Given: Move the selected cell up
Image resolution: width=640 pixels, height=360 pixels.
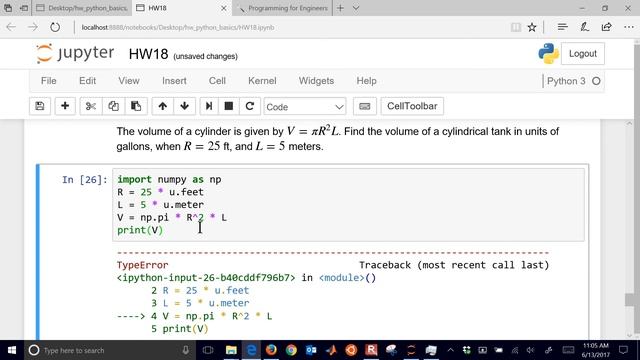Looking at the screenshot, I should tap(162, 106).
